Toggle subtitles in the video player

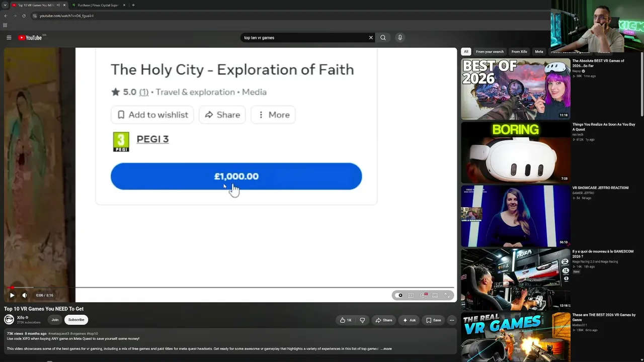click(x=411, y=295)
